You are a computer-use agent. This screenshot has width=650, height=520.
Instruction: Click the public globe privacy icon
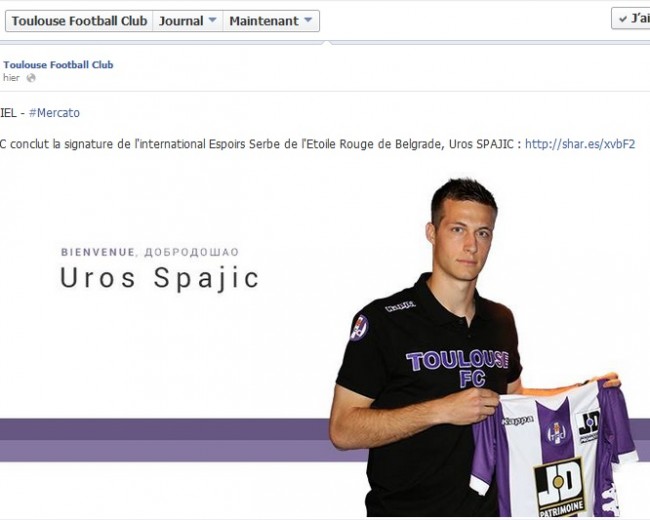(31, 78)
